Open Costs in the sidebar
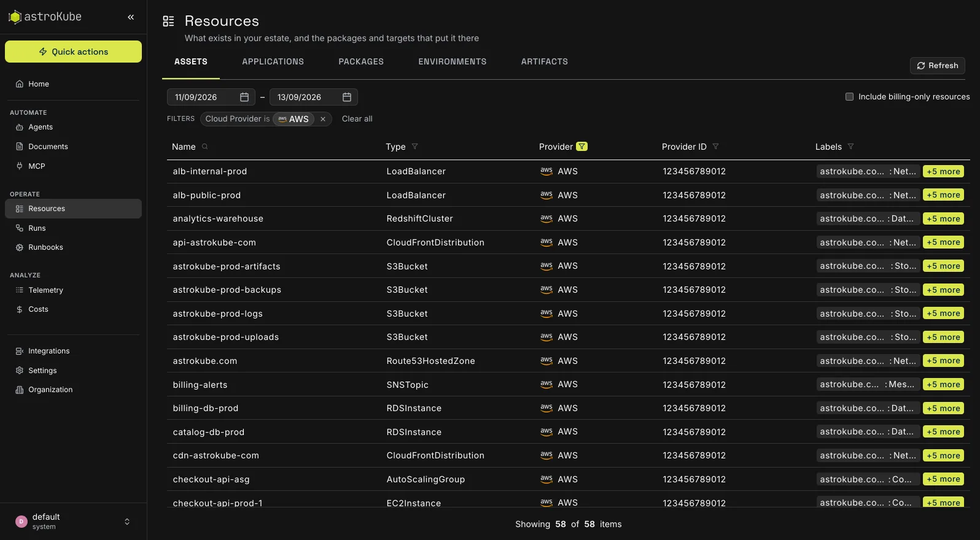The width and height of the screenshot is (980, 540). point(73,309)
